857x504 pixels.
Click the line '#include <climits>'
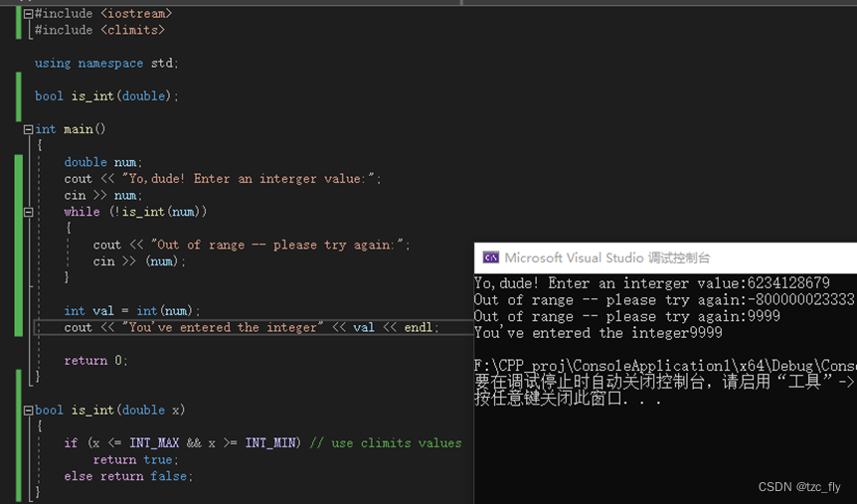[99, 30]
